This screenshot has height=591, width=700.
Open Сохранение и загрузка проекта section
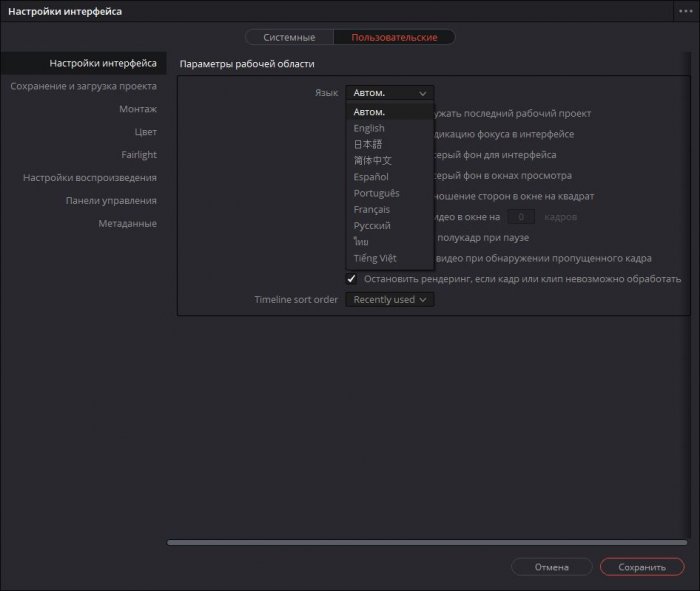[x=83, y=86]
